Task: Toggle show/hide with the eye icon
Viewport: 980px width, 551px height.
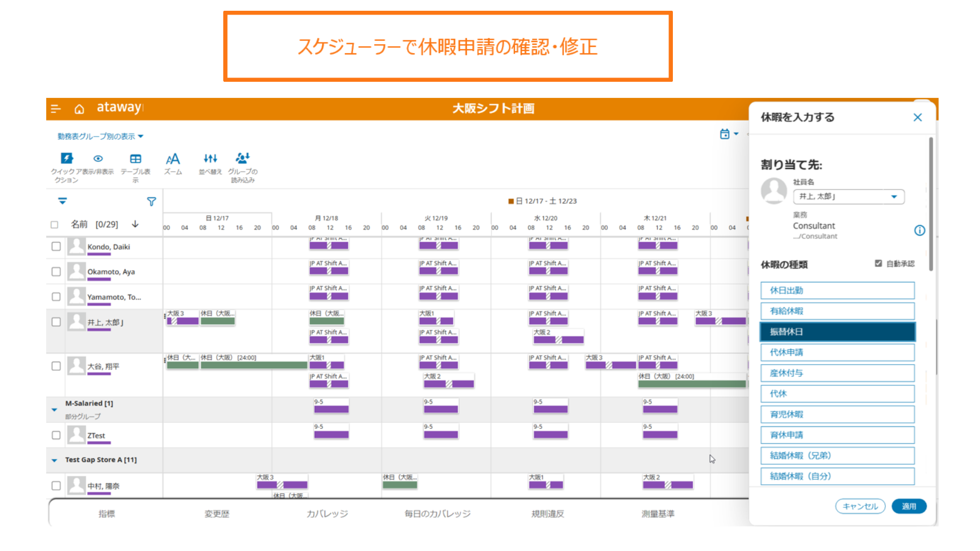Action: click(x=98, y=159)
